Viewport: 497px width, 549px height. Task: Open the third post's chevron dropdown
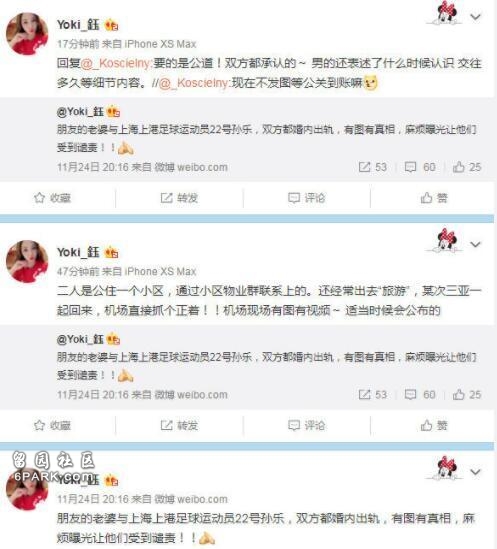click(475, 472)
